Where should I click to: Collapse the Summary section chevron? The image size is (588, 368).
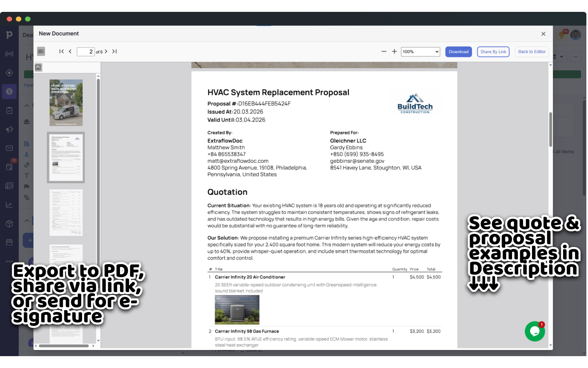(27, 105)
